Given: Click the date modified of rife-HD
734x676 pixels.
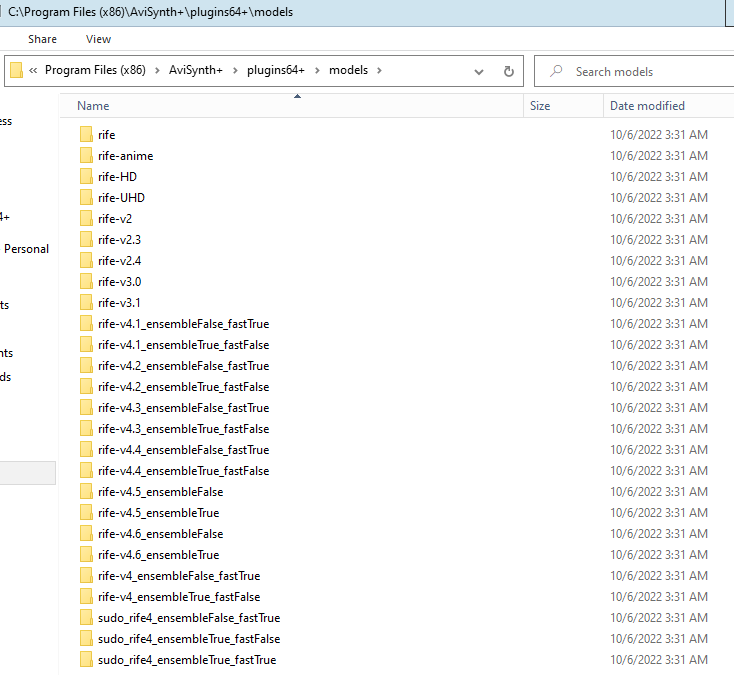Looking at the screenshot, I should (x=659, y=177).
